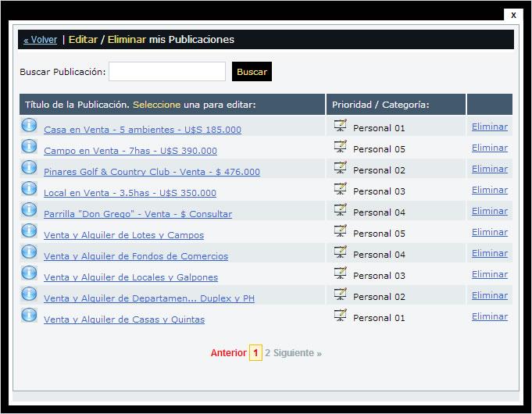Image resolution: width=532 pixels, height=414 pixels.
Task: Click info icon beside Campo en Venta
Action: [29, 146]
